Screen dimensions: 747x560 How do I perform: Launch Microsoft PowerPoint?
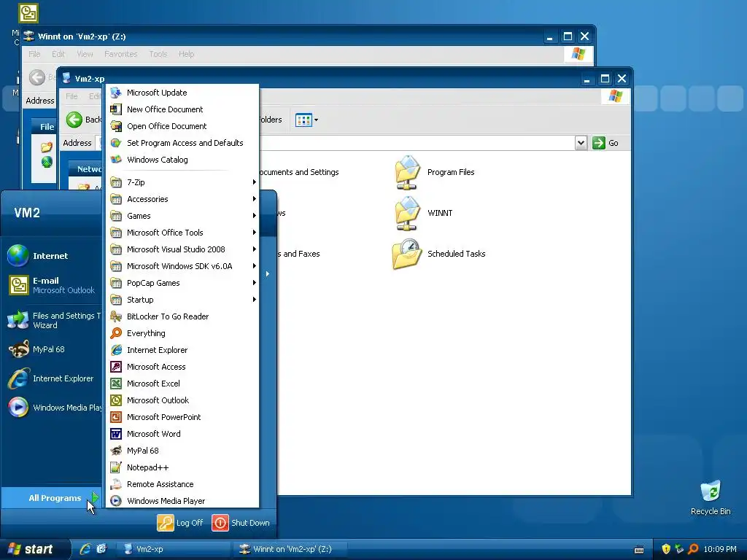pos(182,416)
